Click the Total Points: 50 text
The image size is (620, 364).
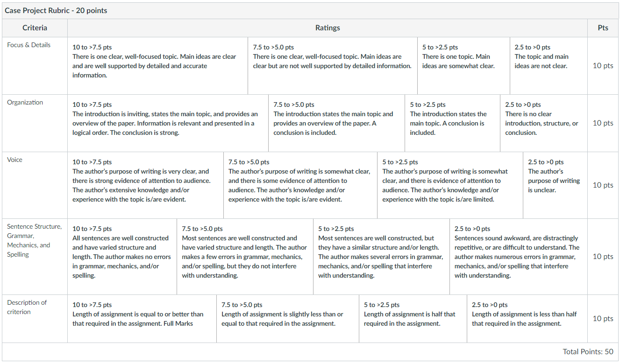[588, 352]
